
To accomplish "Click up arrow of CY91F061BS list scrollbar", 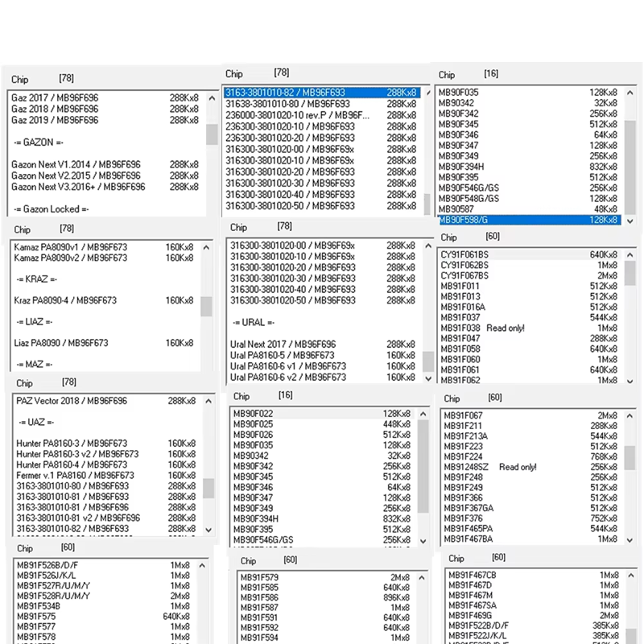I will coord(630,255).
